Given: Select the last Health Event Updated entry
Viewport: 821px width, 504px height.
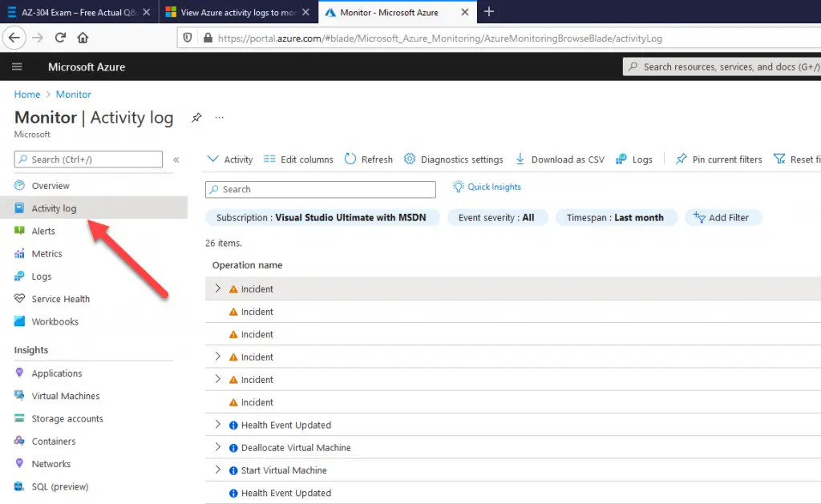Looking at the screenshot, I should 286,493.
